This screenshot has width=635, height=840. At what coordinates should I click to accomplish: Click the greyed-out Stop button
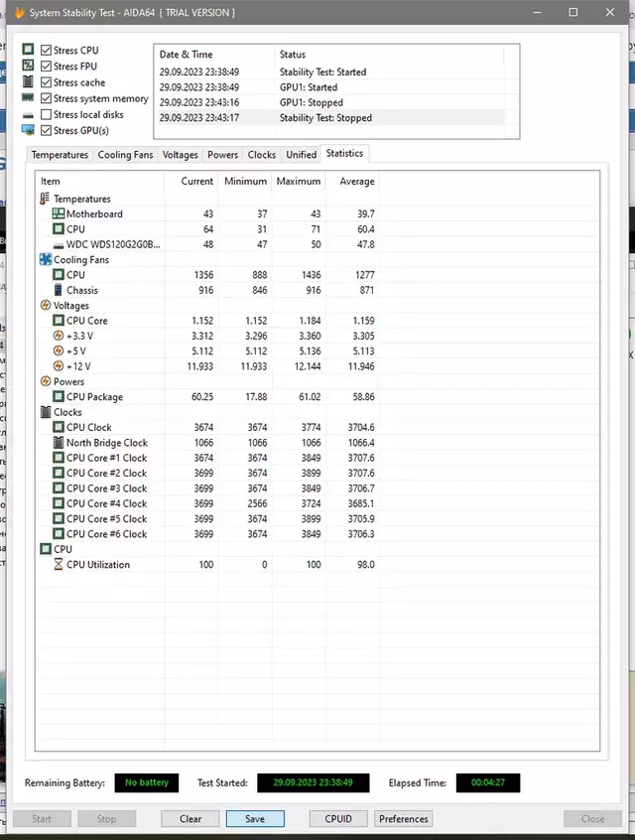click(x=106, y=818)
